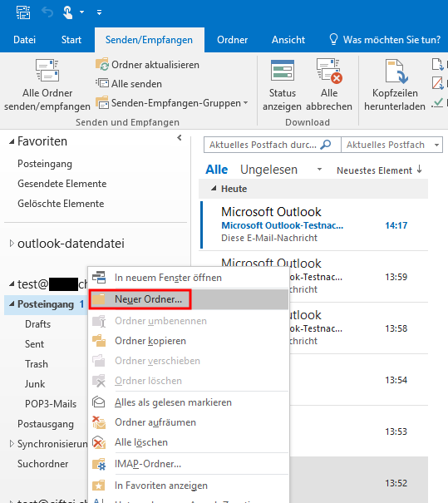
Task: Click the Undo arrow in quick access toolbar
Action: point(47,12)
